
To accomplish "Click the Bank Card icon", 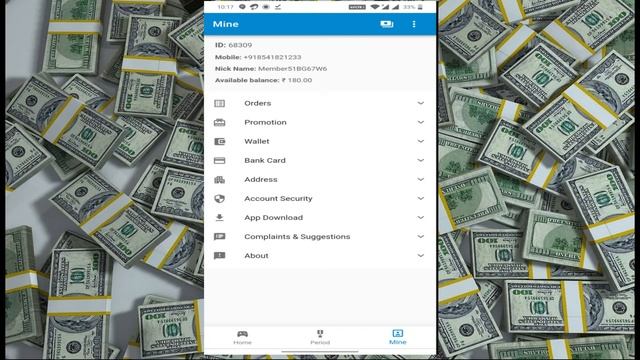I will pyautogui.click(x=220, y=160).
